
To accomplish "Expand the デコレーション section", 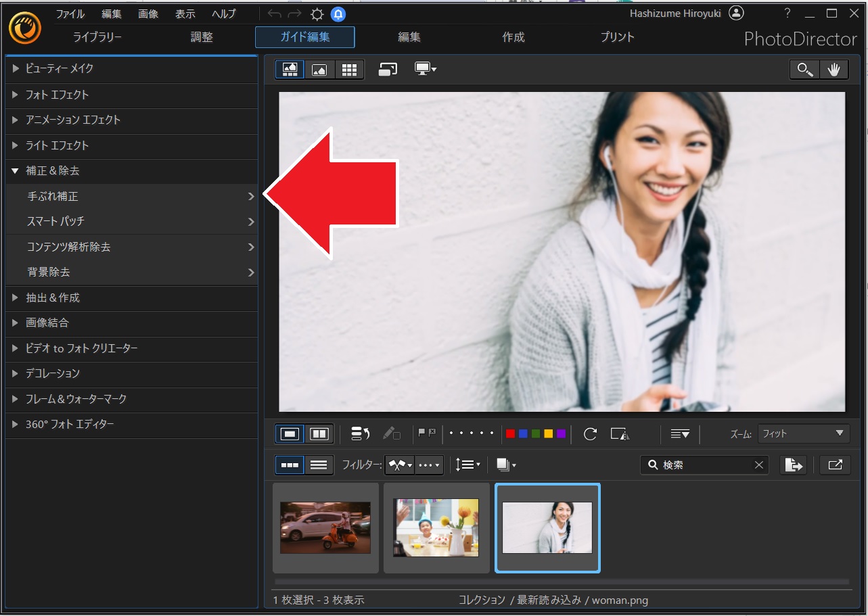I will (131, 373).
